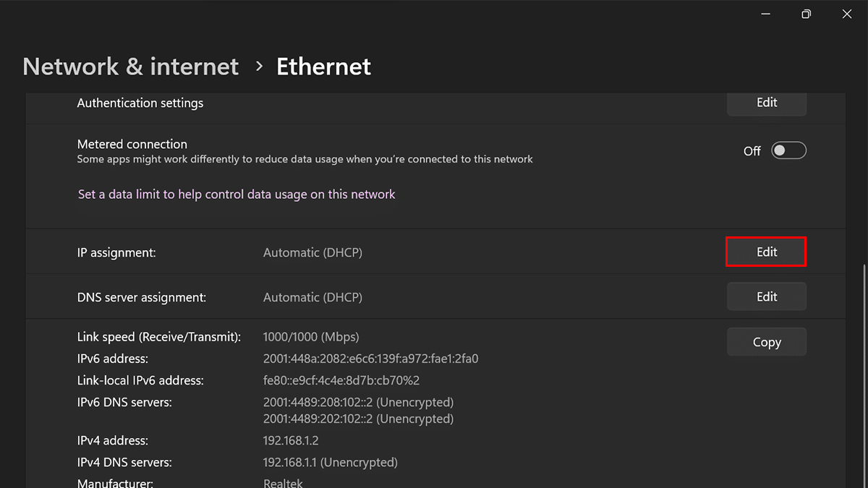This screenshot has width=868, height=488.
Task: Minimize the Settings window
Action: click(x=765, y=13)
